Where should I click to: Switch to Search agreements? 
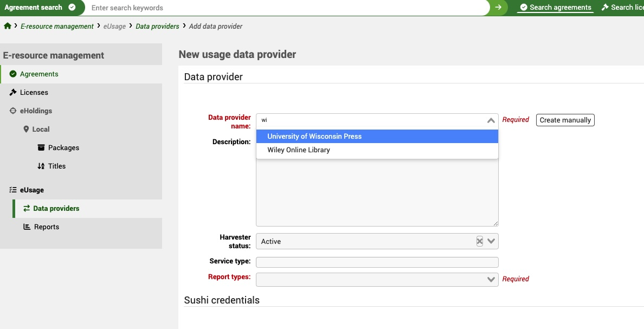click(x=555, y=7)
